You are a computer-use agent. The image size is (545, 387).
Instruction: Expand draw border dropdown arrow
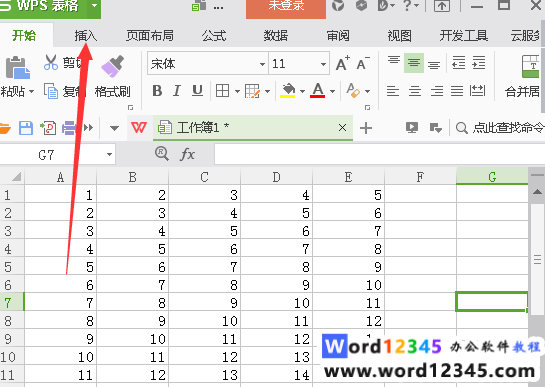click(x=267, y=92)
